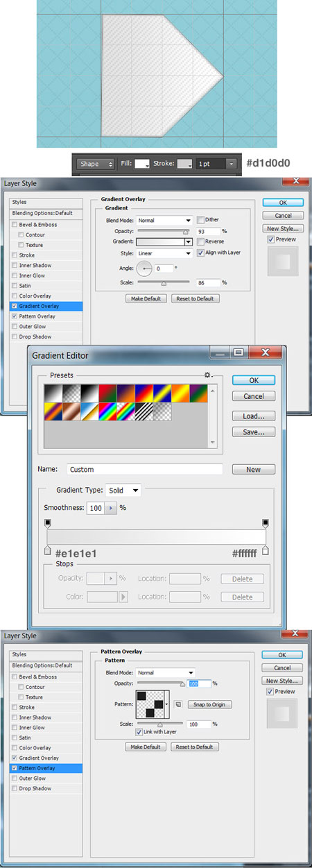Select the Foreground to Transparent checkered preset
This screenshot has width=312, height=868.
[71, 393]
